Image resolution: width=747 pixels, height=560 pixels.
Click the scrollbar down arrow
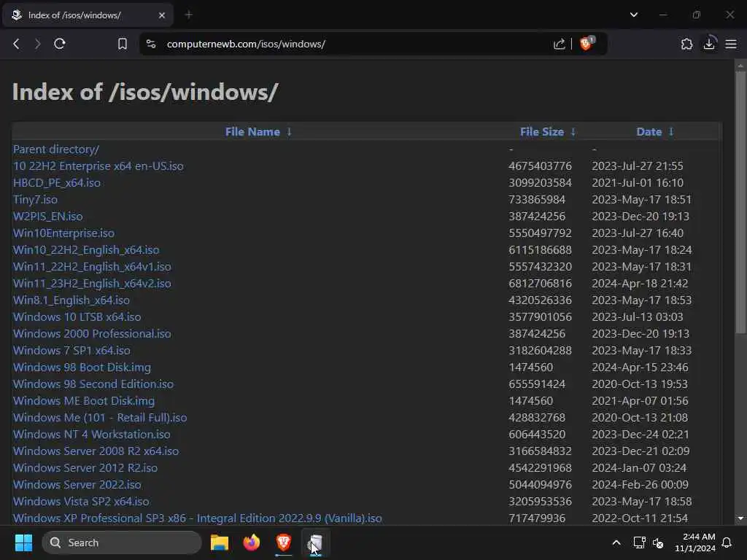740,518
